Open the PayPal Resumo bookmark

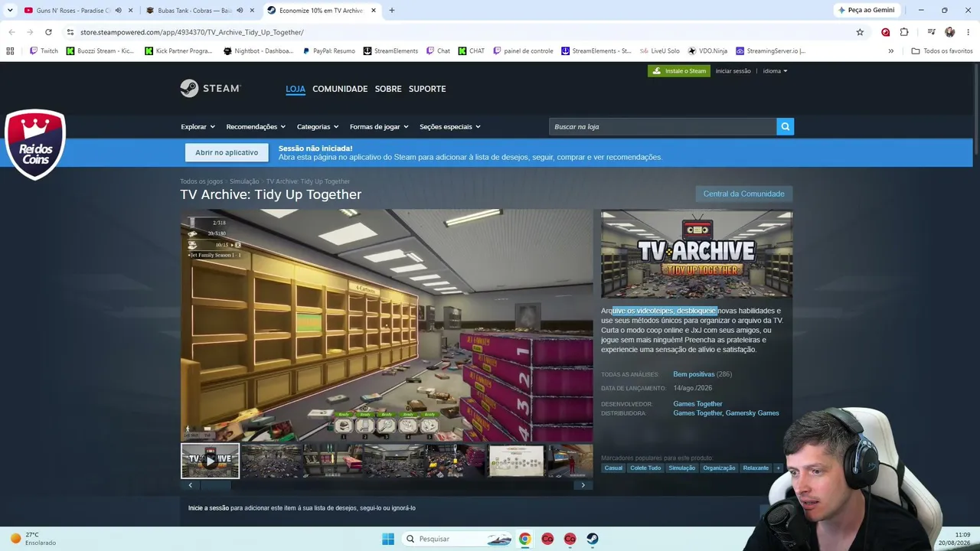tap(328, 51)
